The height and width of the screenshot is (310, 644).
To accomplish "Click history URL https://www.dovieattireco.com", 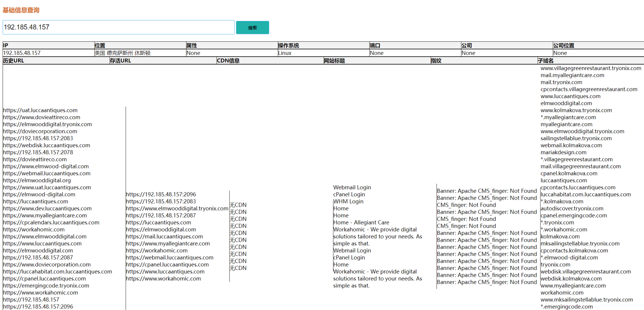I will [x=42, y=117].
